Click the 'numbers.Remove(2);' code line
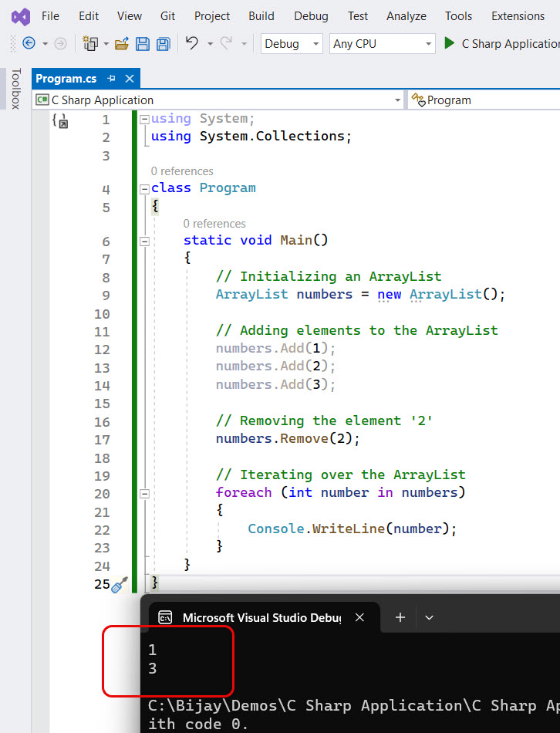Viewport: 560px width, 733px height. tap(288, 438)
